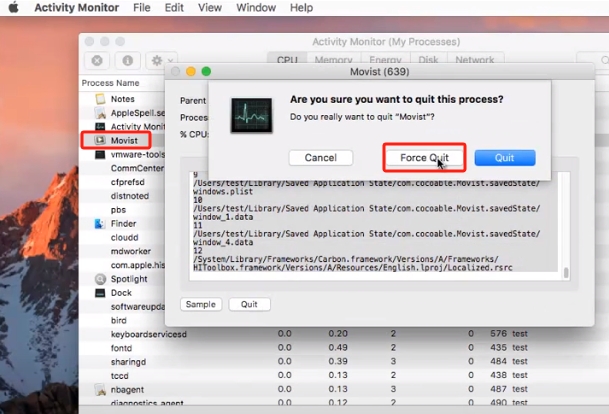Image resolution: width=609 pixels, height=414 pixels.
Task: Open the process info inspector icon
Action: 129,61
